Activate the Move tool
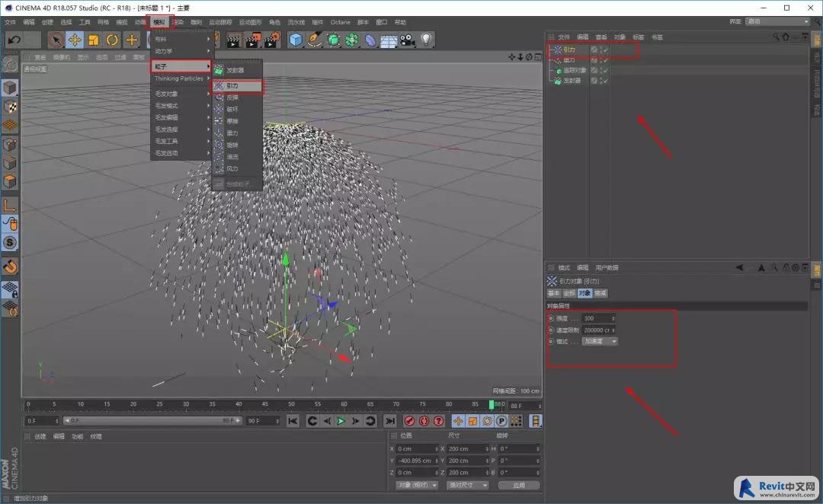 pyautogui.click(x=75, y=40)
